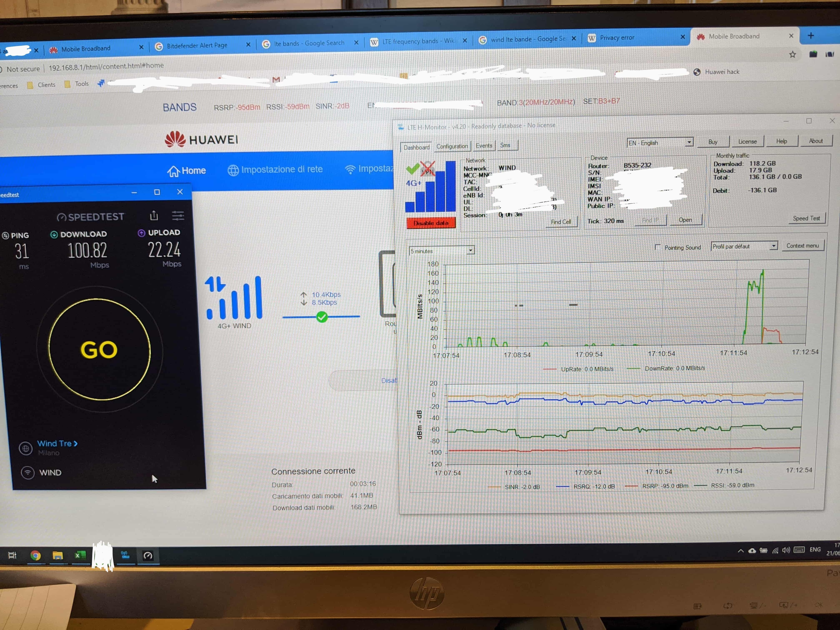840x630 pixels.
Task: Open the Huawei hack bookmark
Action: click(x=717, y=72)
